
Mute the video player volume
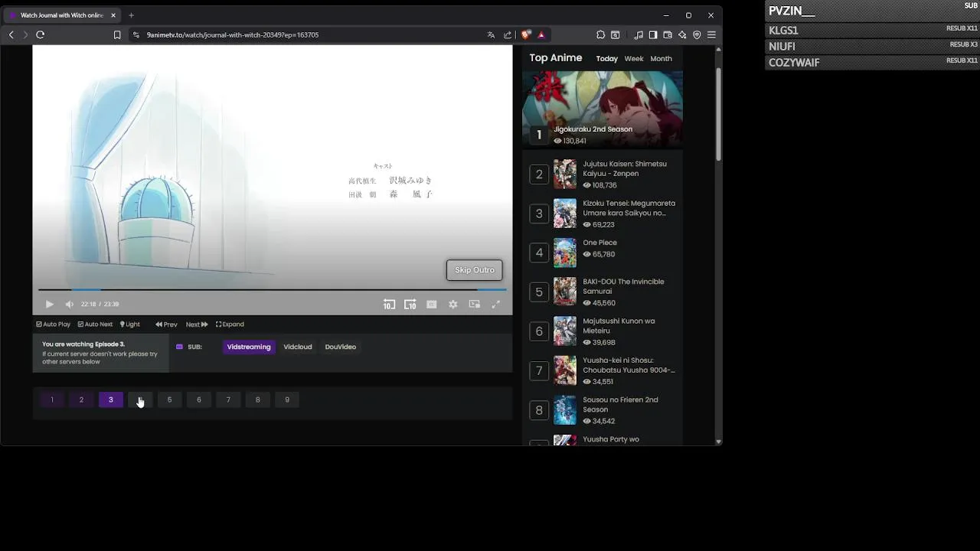69,304
